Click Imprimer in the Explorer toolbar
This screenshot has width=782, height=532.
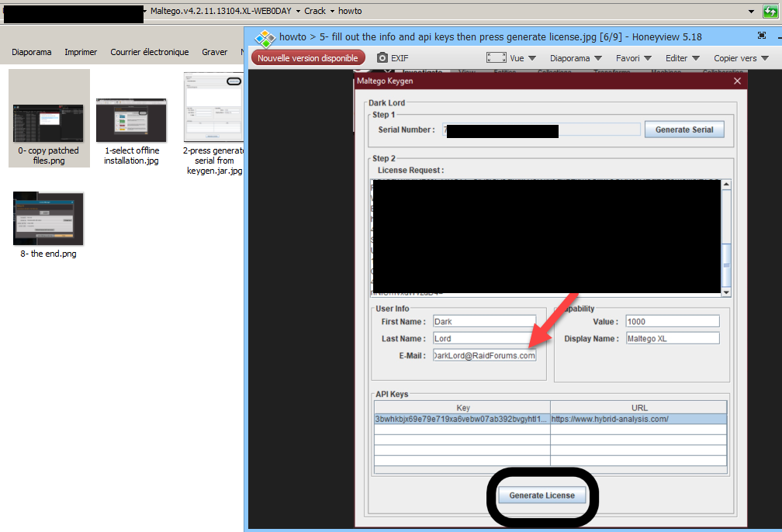pyautogui.click(x=81, y=52)
